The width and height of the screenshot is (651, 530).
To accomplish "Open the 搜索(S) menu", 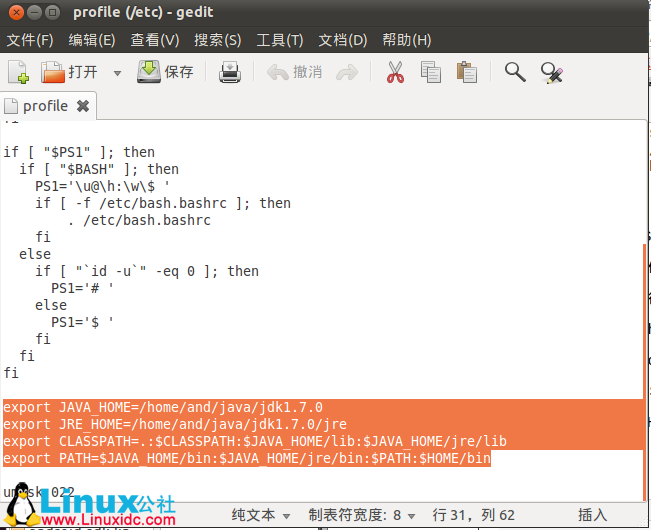I will pos(217,40).
